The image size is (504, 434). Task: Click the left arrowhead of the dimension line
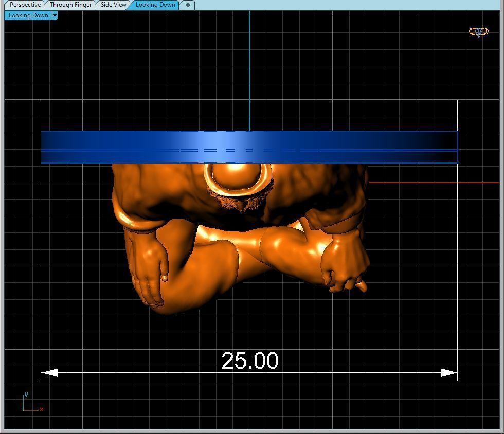(x=49, y=373)
